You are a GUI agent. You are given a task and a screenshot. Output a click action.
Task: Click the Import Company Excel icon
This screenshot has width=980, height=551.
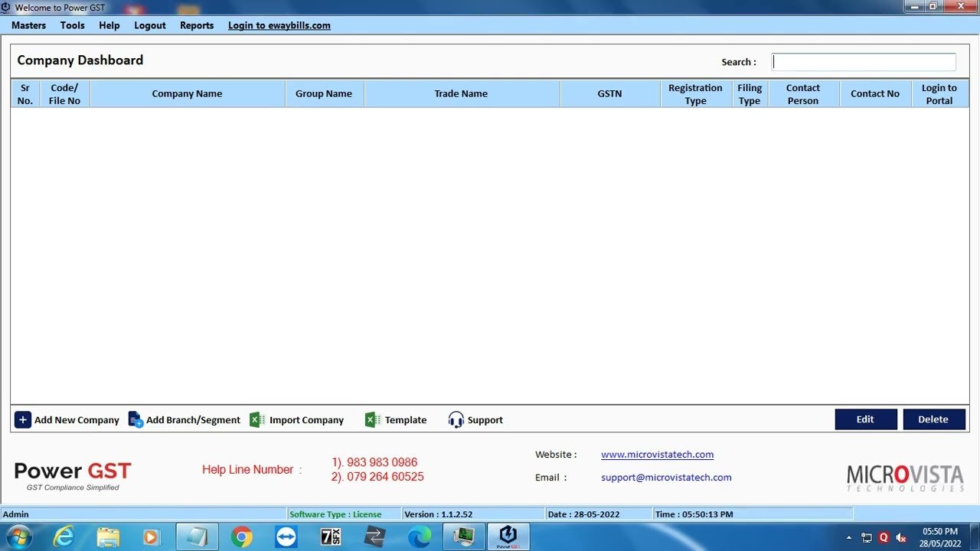click(257, 419)
